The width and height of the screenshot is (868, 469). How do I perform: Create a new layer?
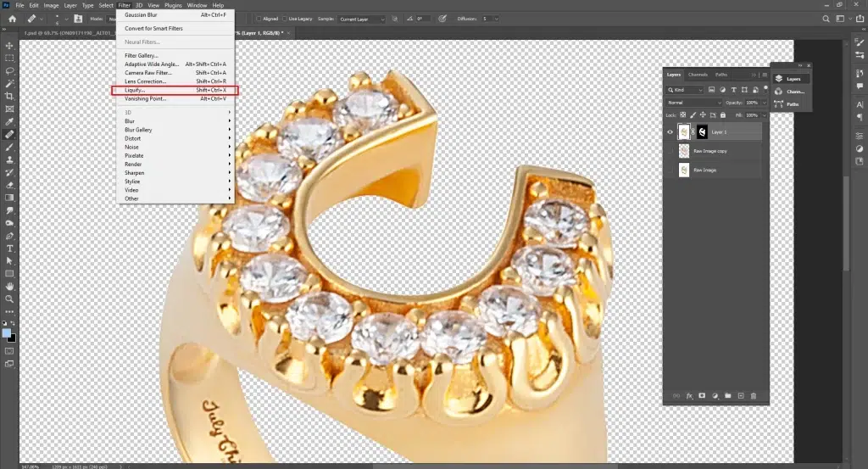coord(741,396)
